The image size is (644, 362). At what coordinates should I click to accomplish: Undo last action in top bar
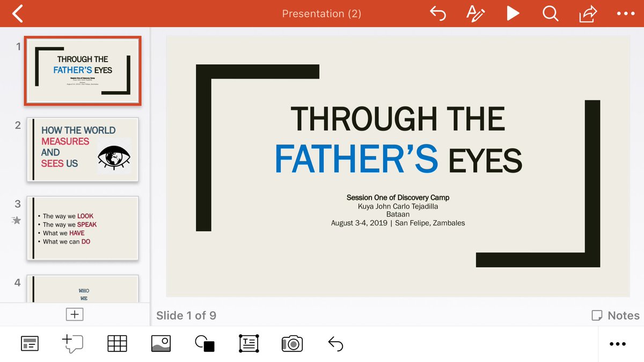click(x=438, y=13)
